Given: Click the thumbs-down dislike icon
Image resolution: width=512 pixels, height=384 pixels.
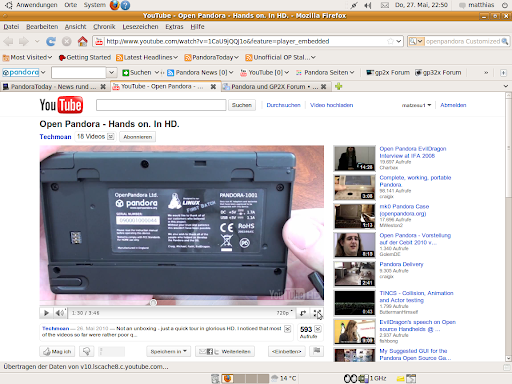Looking at the screenshot, I should coord(86,351).
